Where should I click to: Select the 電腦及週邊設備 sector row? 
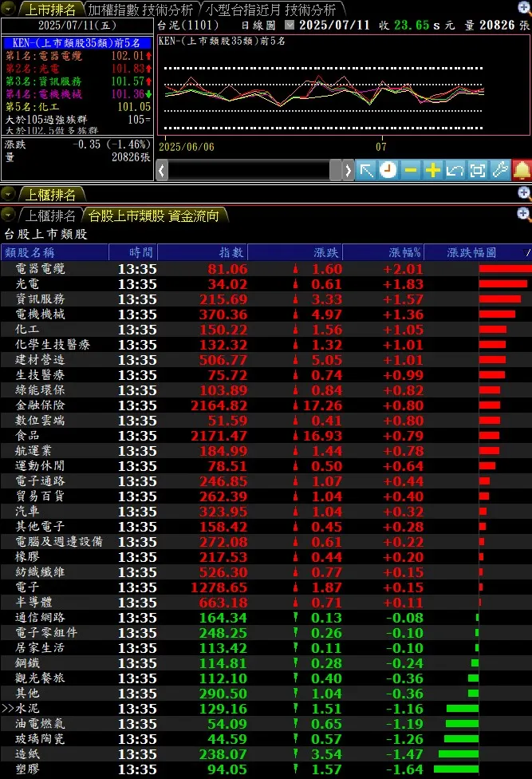[x=266, y=541]
